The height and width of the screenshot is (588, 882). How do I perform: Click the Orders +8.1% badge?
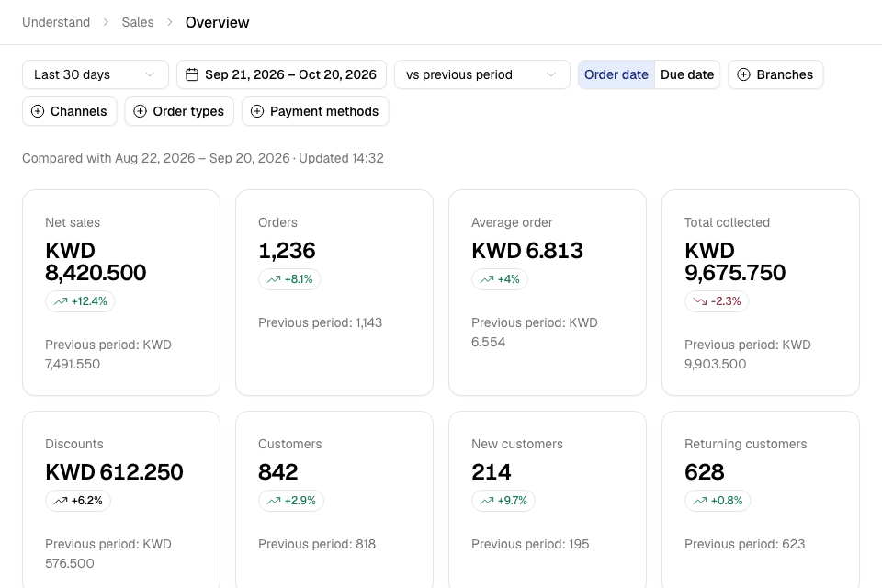click(x=289, y=279)
